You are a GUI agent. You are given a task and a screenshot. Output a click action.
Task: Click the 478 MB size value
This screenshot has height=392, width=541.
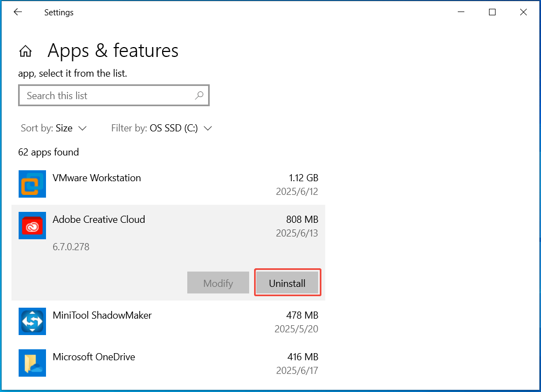(302, 315)
